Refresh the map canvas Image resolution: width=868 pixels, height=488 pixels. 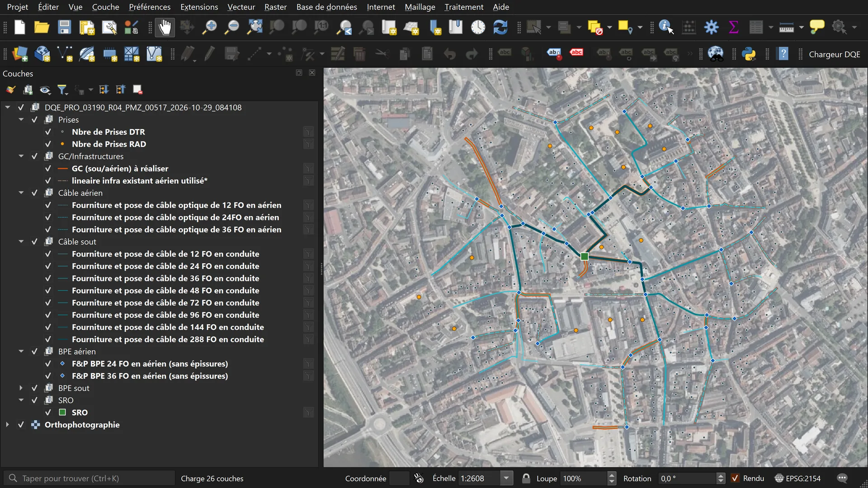click(x=500, y=27)
